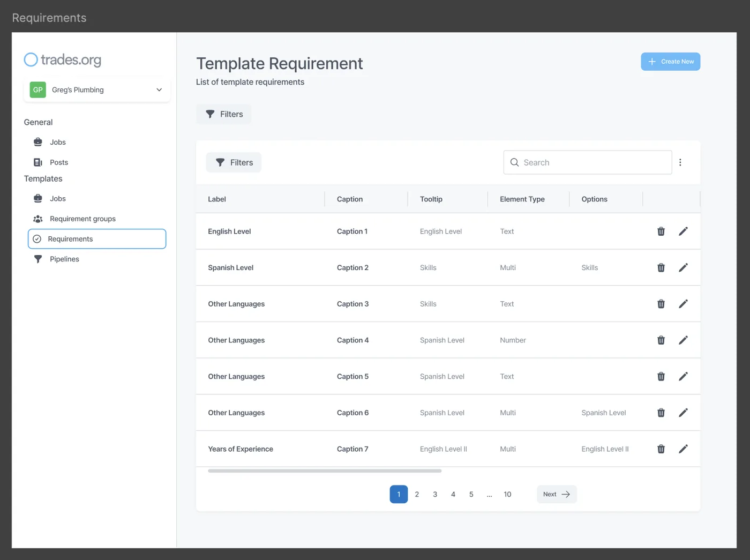The height and width of the screenshot is (560, 750).
Task: Go to page 4
Action: click(x=453, y=495)
